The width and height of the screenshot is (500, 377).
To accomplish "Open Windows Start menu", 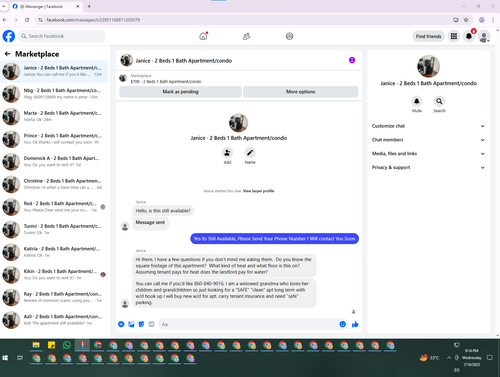I will (5, 358).
